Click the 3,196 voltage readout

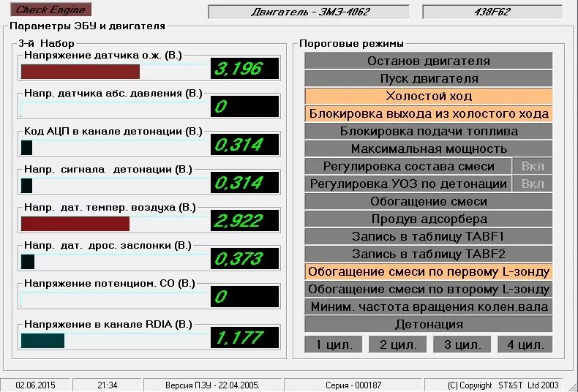[x=245, y=69]
